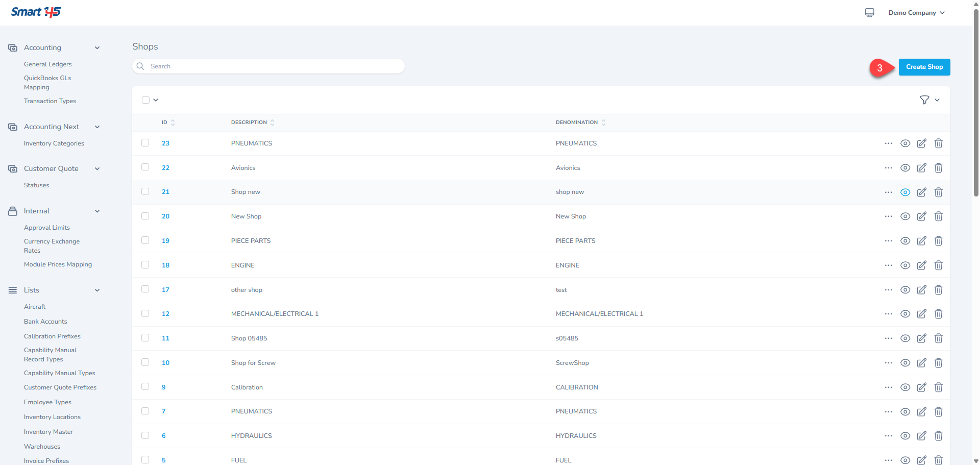Open the Demo Company dropdown
This screenshot has width=980, height=465.
916,13
